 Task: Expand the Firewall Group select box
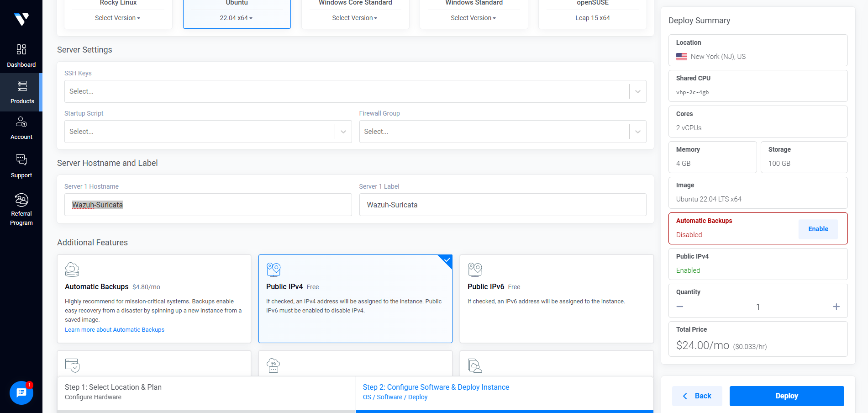click(503, 132)
